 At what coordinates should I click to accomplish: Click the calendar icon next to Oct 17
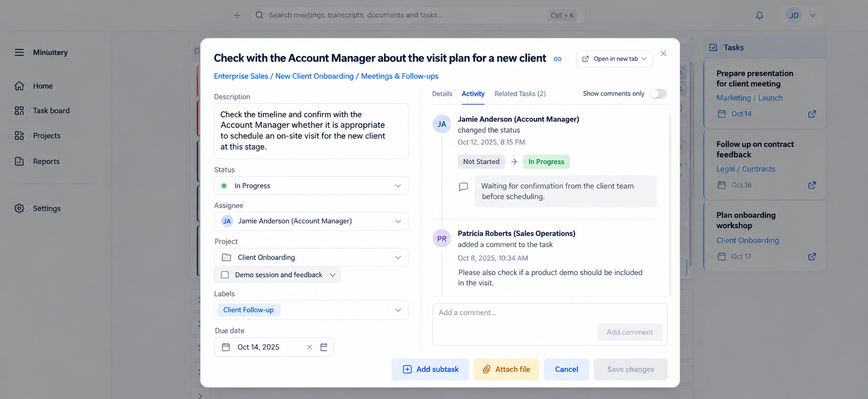click(x=722, y=256)
